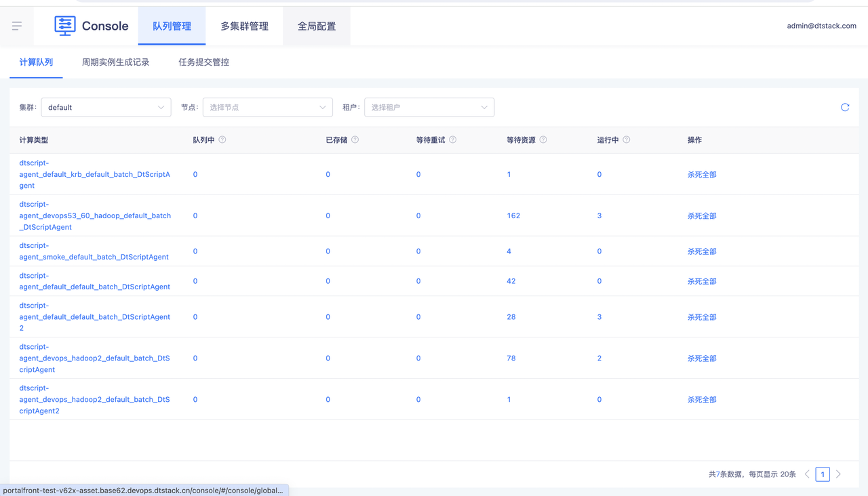868x496 pixels.
Task: Open dtscript-agent_smoke_default_batch queue link
Action: [94, 251]
